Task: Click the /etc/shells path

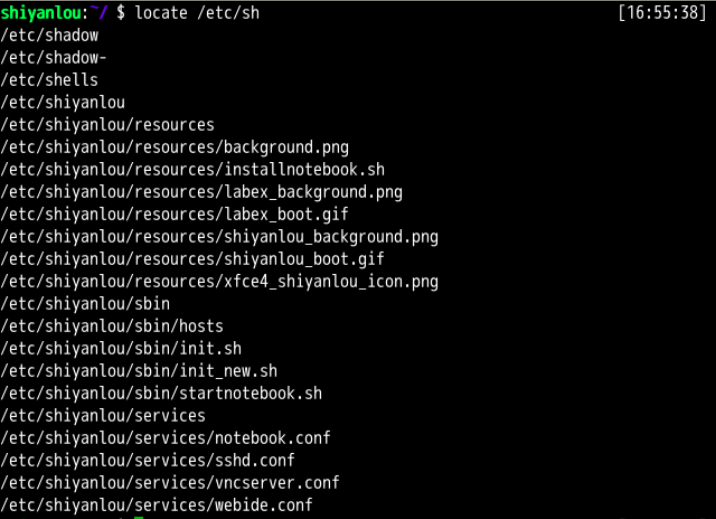Action: tap(50, 80)
